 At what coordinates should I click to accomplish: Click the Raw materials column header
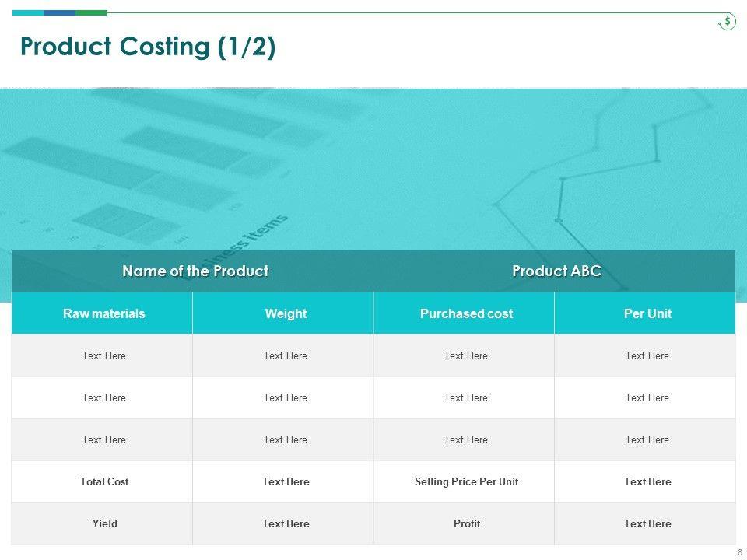coord(104,314)
